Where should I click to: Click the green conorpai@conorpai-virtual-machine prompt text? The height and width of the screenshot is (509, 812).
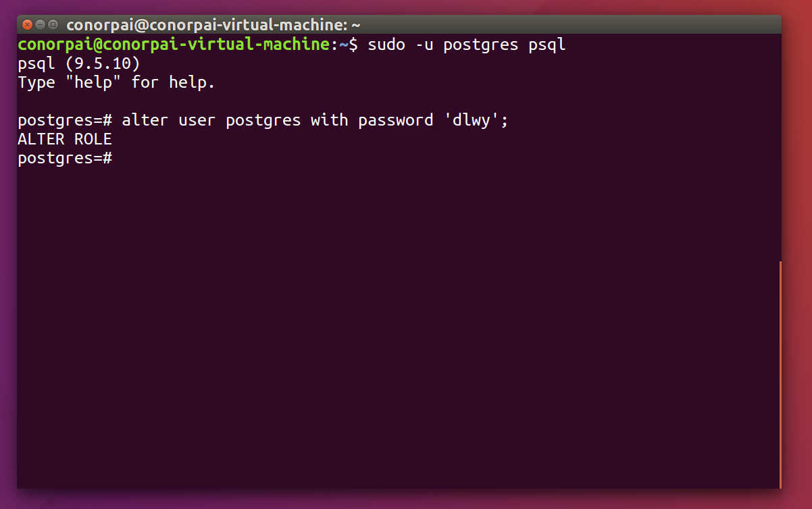pyautogui.click(x=174, y=45)
